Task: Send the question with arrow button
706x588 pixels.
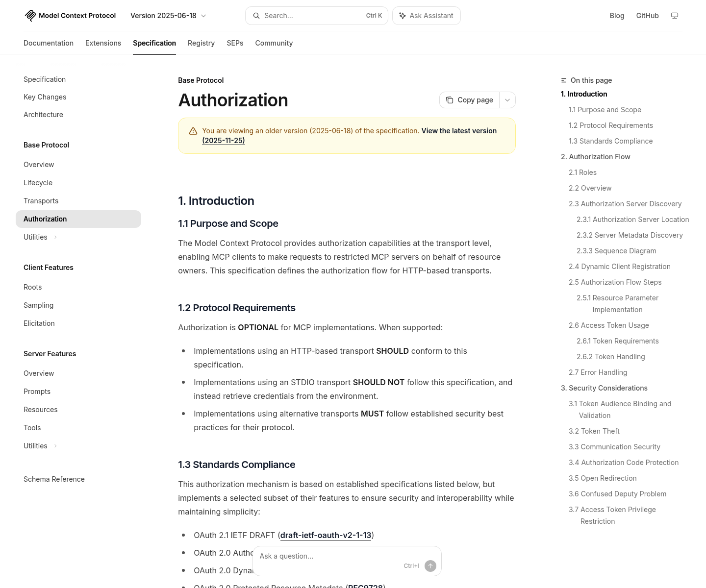Action: (430, 566)
